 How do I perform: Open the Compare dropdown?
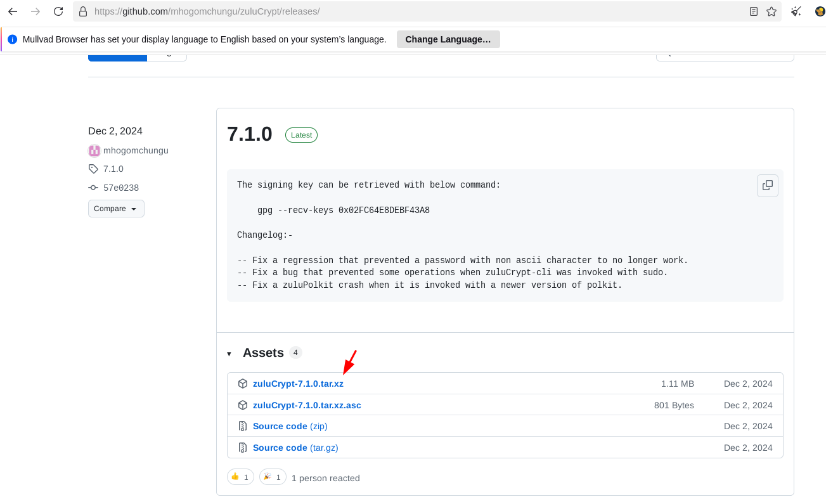(x=116, y=209)
